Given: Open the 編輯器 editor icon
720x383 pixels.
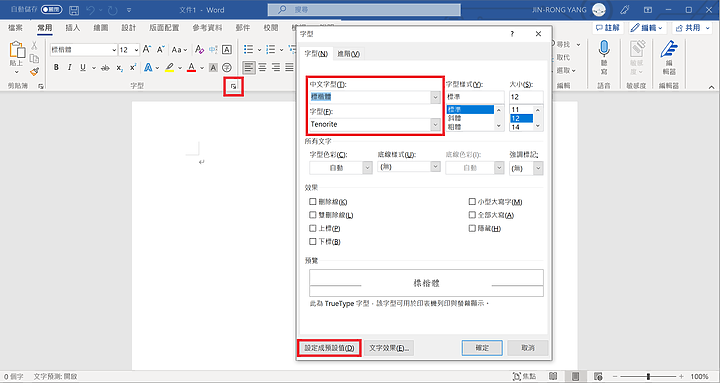Looking at the screenshot, I should 669,49.
